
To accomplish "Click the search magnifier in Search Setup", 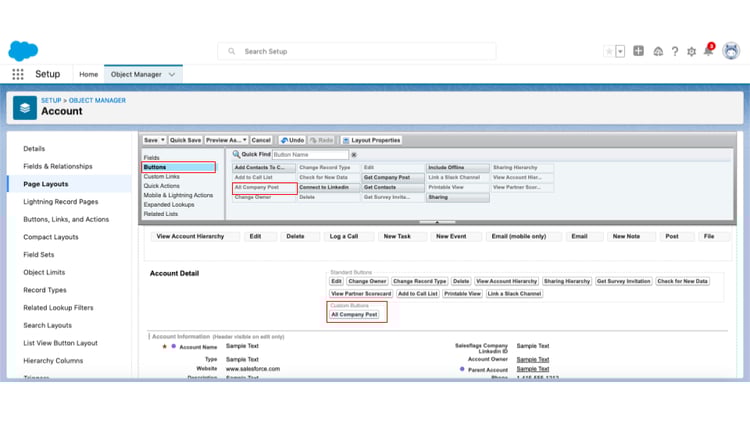I will (232, 51).
